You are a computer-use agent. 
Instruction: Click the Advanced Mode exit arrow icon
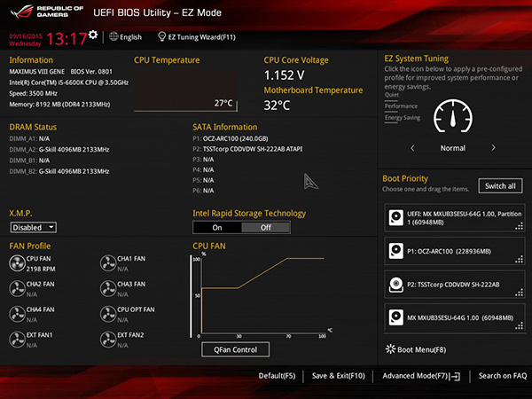[456, 376]
